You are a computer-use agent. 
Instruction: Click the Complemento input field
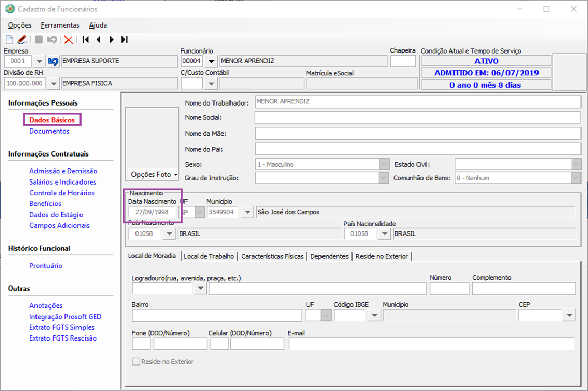pos(524,288)
